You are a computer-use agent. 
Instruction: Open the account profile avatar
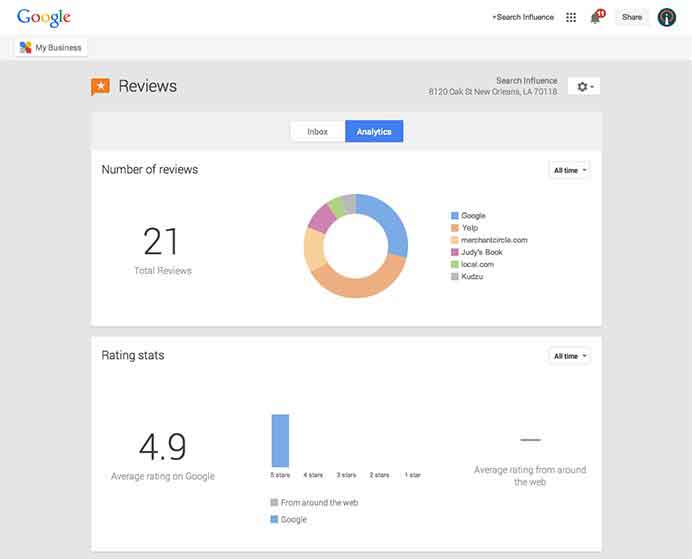666,18
